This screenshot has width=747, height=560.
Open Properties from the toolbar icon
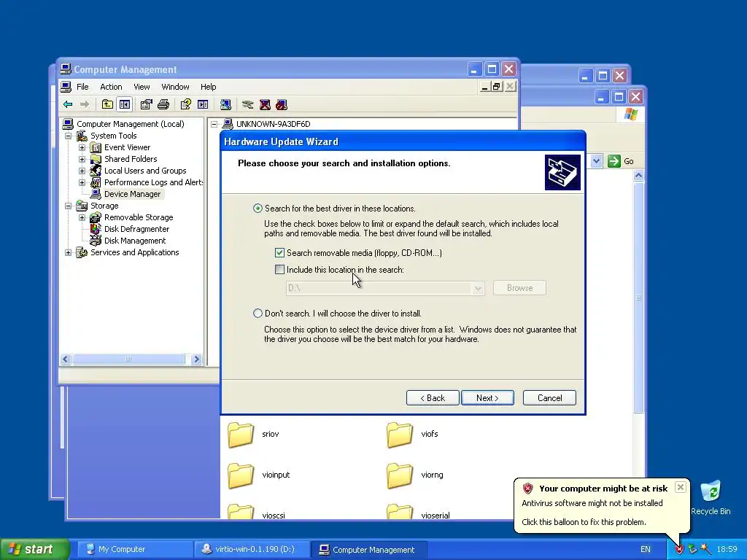146,105
